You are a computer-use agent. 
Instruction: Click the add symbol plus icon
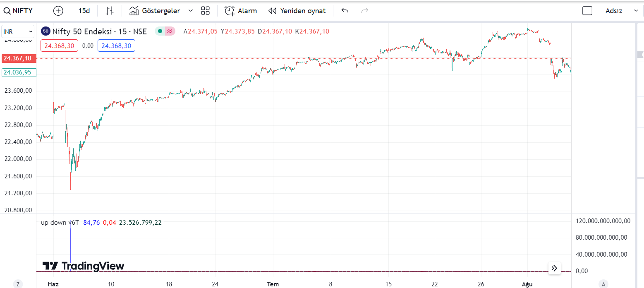tap(58, 11)
